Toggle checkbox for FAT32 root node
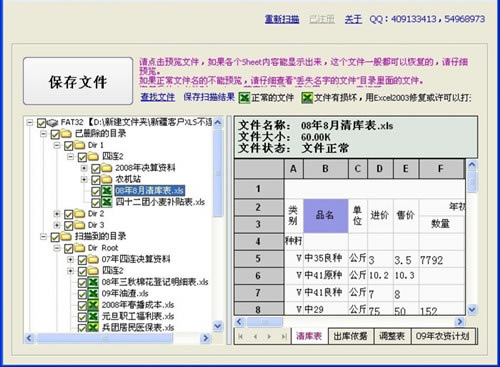 click(x=42, y=123)
